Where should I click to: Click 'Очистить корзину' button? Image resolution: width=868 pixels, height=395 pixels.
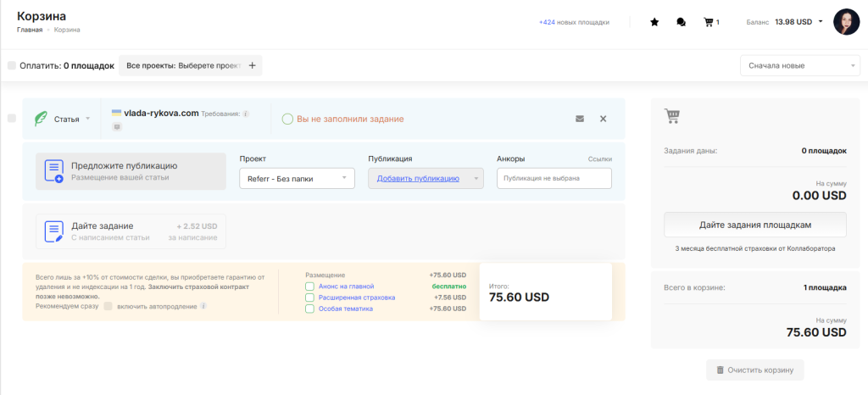754,370
